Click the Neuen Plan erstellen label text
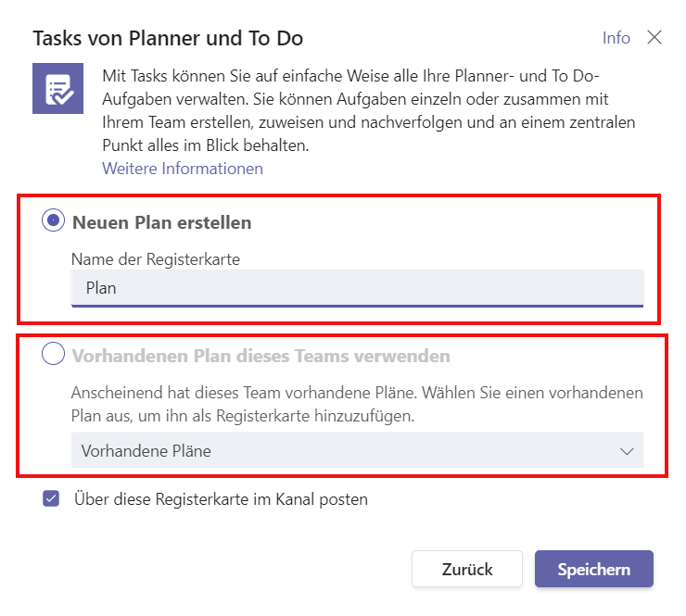This screenshot has height=616, width=686. [162, 222]
